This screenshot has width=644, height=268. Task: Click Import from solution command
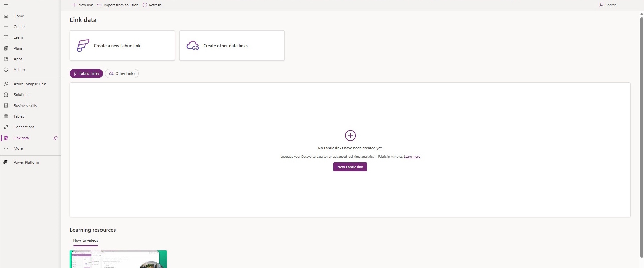pos(118,5)
